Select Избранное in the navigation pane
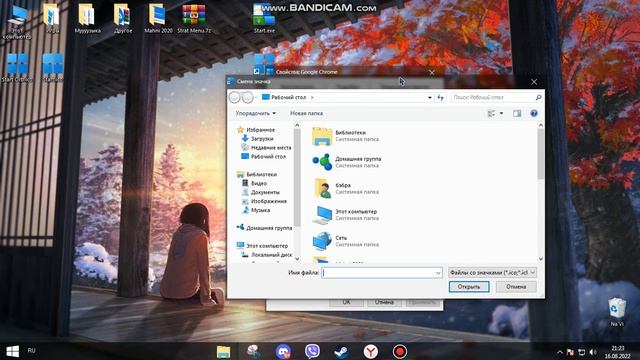This screenshot has height=360, width=640. 256,129
